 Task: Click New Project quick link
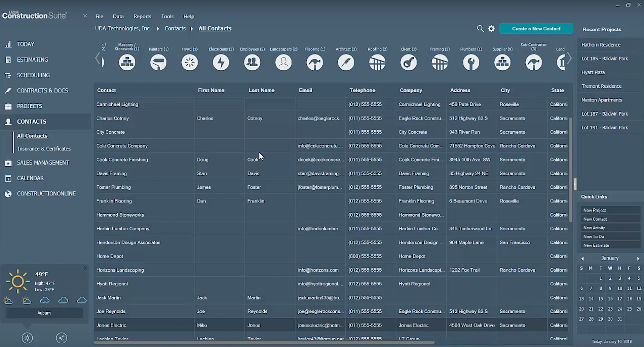click(x=610, y=210)
